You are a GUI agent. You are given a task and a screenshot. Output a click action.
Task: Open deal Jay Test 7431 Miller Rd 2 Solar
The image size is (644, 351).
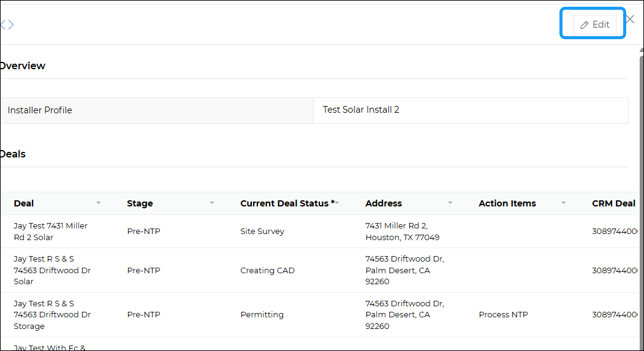click(50, 232)
